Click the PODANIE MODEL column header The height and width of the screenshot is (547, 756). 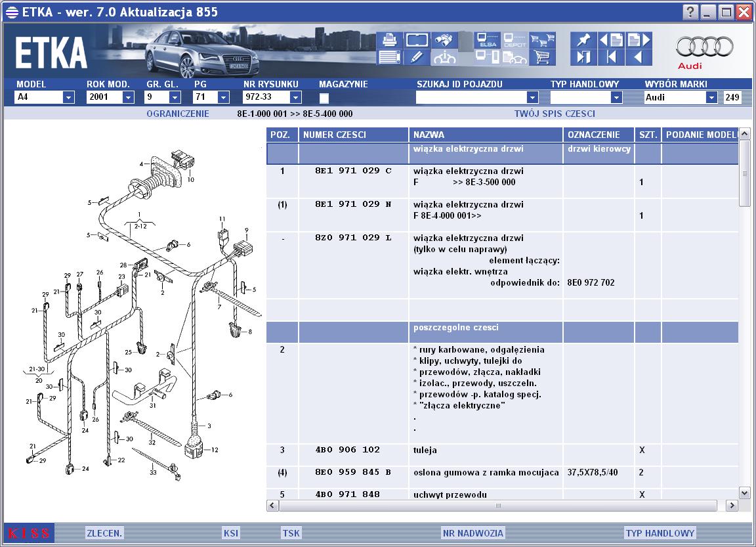click(x=700, y=135)
